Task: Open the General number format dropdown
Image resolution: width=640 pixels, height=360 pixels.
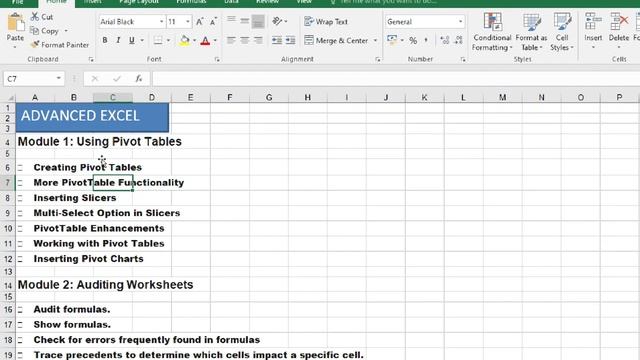Action: pyautogui.click(x=460, y=21)
